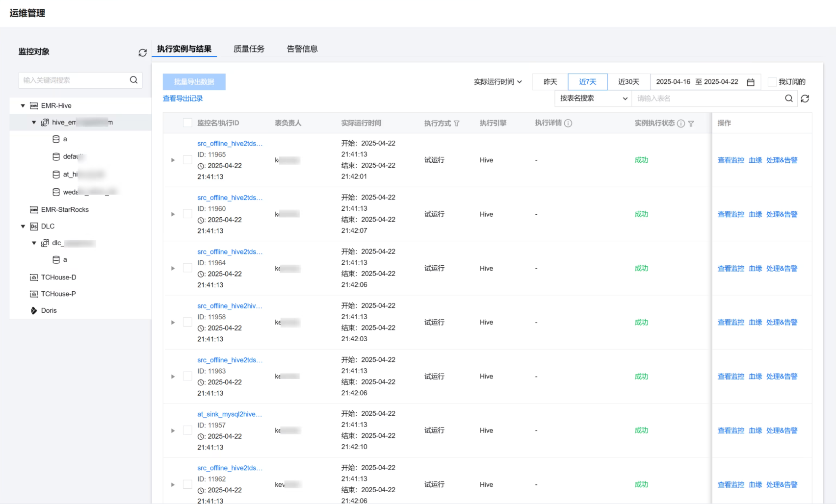Toggle the select-all checkbox in table header
This screenshot has height=504, width=836.
click(x=187, y=123)
